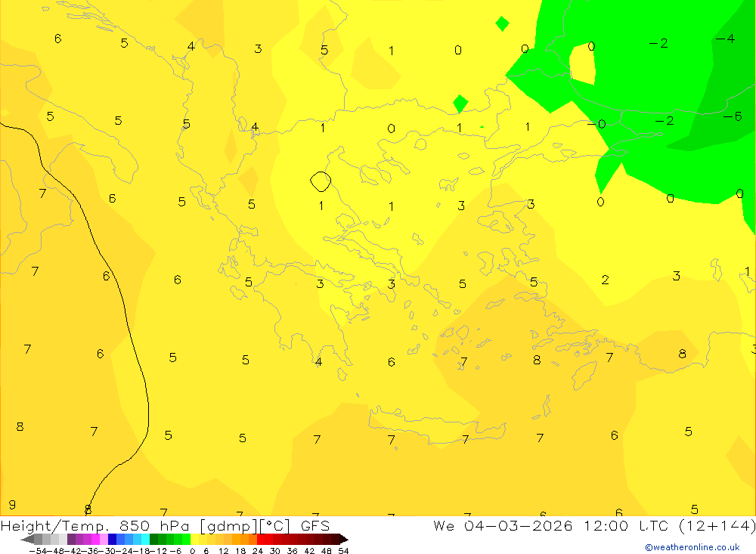Pick the dark green swatch at legend -12

(153, 539)
